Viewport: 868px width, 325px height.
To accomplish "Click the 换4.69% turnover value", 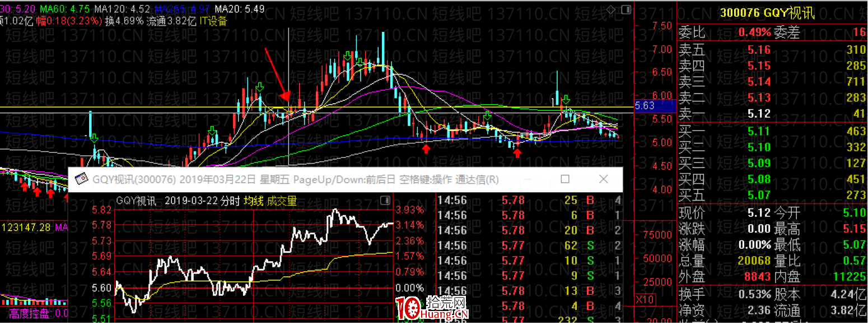I will [x=124, y=21].
